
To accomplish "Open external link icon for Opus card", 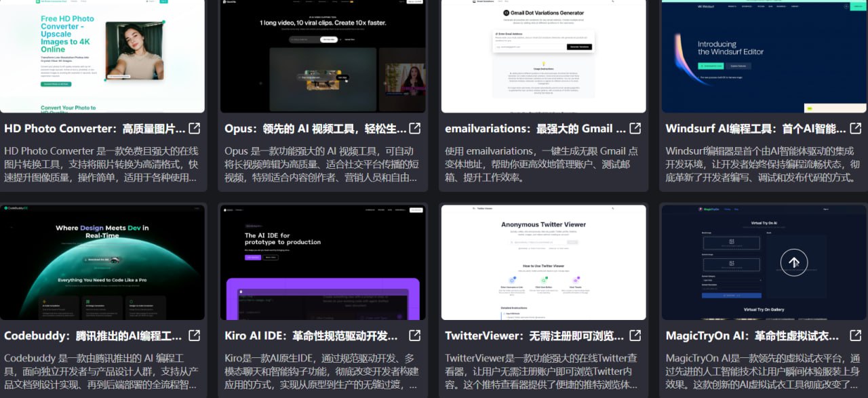I will (414, 128).
